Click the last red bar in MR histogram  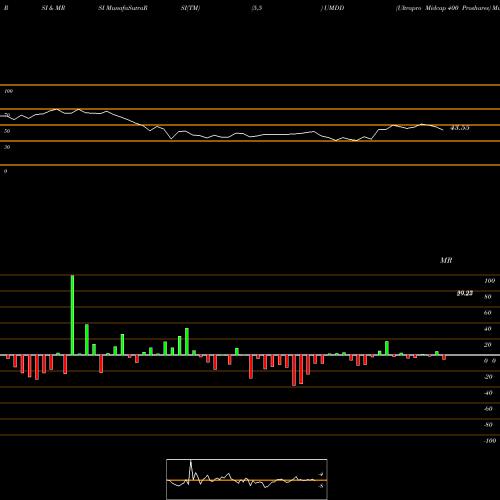(444, 357)
